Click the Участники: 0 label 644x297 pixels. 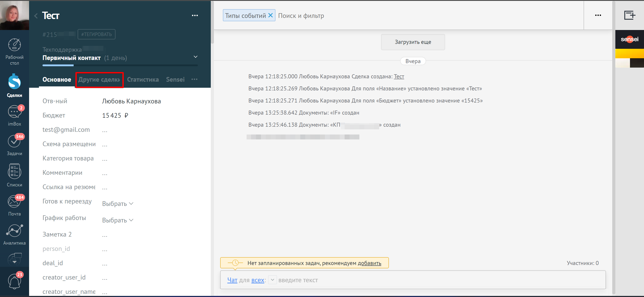pos(582,263)
